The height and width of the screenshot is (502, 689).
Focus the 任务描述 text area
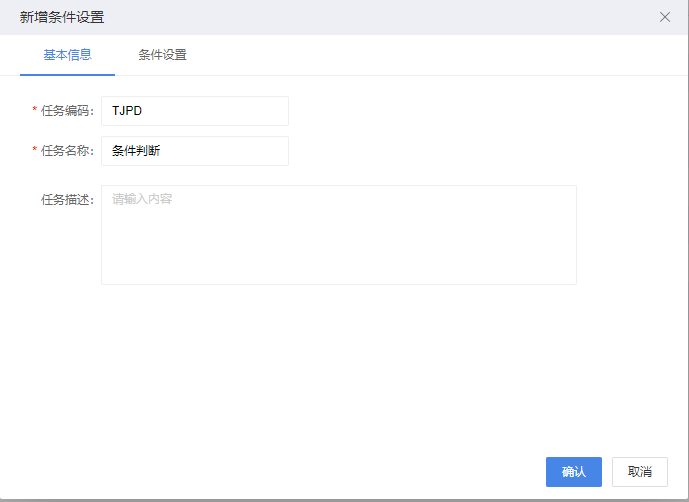[339, 235]
